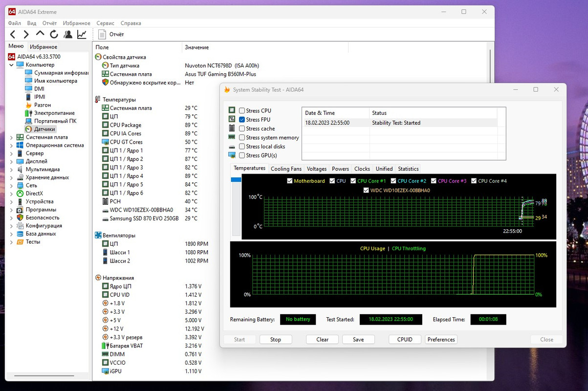Viewport: 588px width, 391px height.
Task: Click the Программы tree icon
Action: pyautogui.click(x=20, y=210)
